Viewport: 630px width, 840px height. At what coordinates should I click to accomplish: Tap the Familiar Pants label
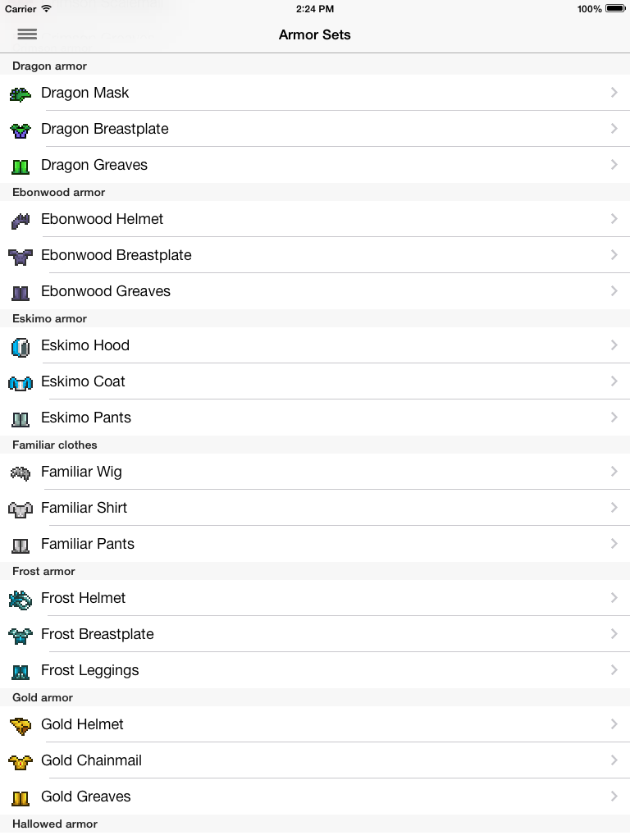(88, 544)
